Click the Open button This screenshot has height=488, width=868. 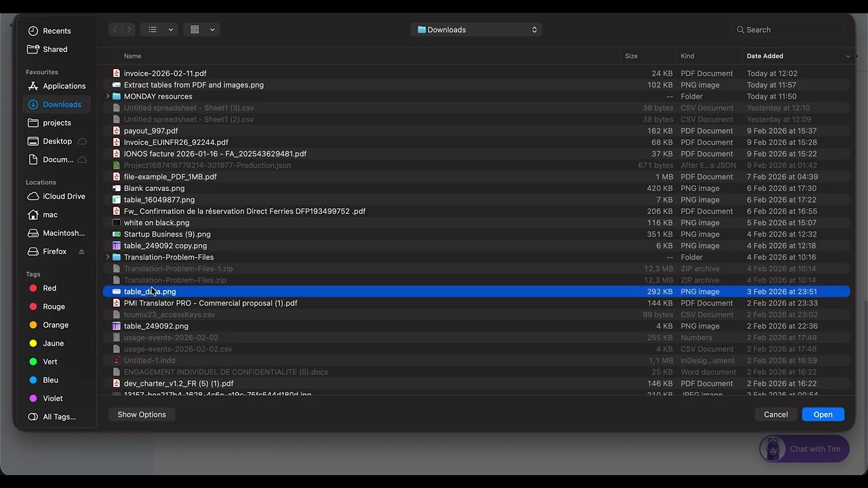point(823,414)
